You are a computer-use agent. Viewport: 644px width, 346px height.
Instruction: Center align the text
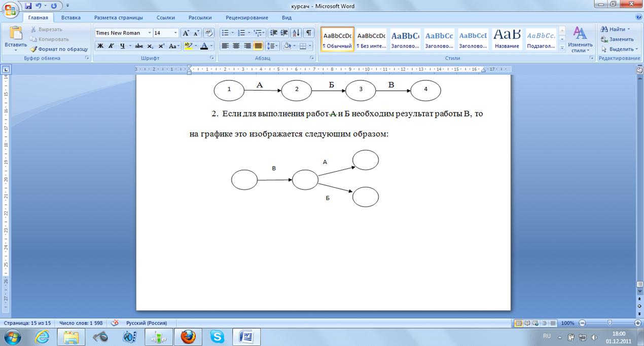pos(236,46)
